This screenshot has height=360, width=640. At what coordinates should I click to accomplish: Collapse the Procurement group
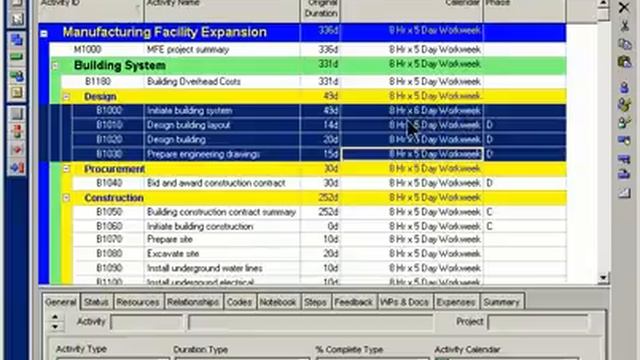(x=67, y=169)
